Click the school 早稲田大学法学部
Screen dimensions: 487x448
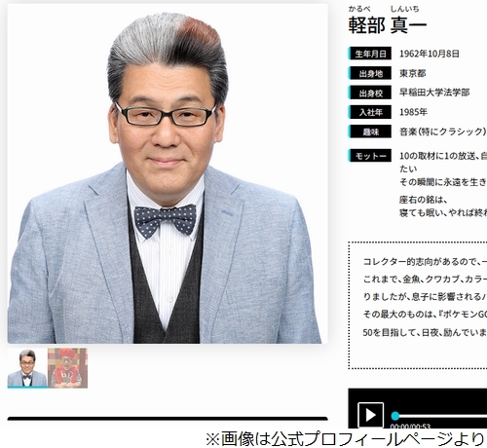pos(434,93)
